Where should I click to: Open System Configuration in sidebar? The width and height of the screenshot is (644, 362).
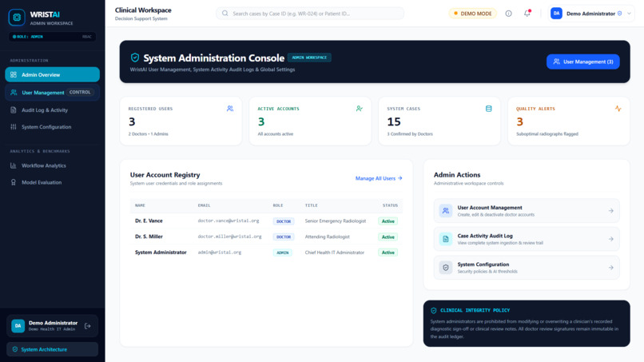click(52, 127)
